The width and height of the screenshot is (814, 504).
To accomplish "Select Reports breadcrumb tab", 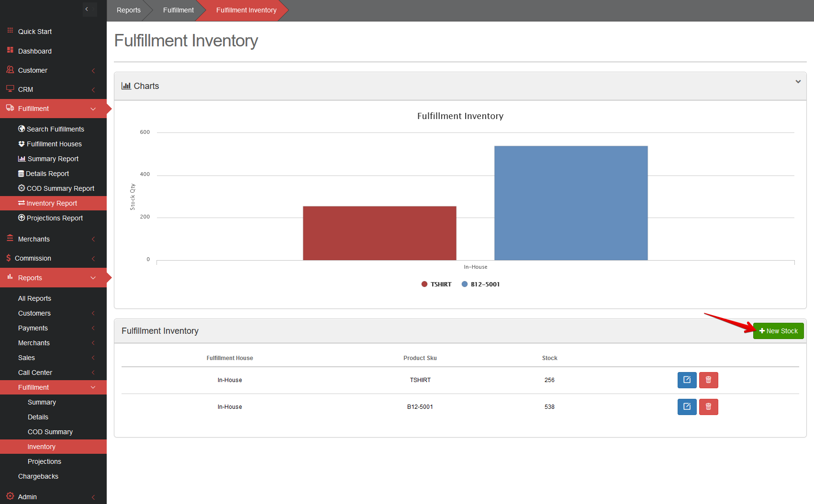I will tap(128, 10).
